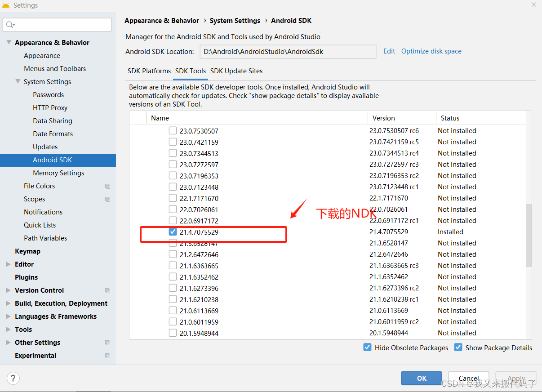Click the Android SDK Location input field

click(x=288, y=52)
